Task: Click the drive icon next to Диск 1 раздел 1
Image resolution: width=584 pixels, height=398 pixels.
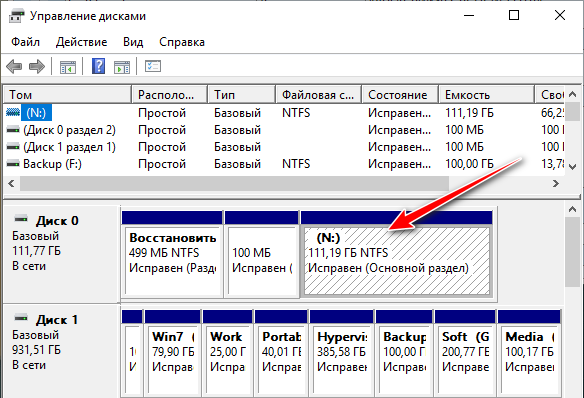Action: [13, 147]
